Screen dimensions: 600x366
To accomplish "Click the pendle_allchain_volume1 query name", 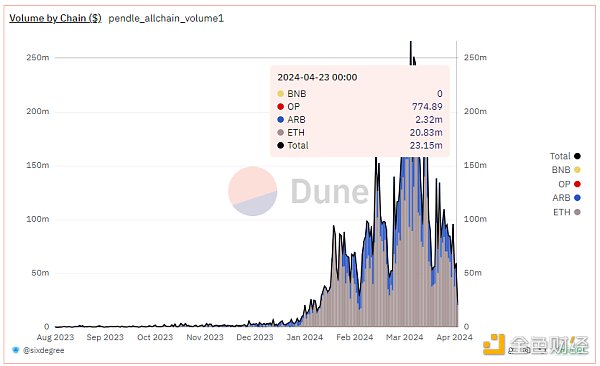I will pos(166,18).
